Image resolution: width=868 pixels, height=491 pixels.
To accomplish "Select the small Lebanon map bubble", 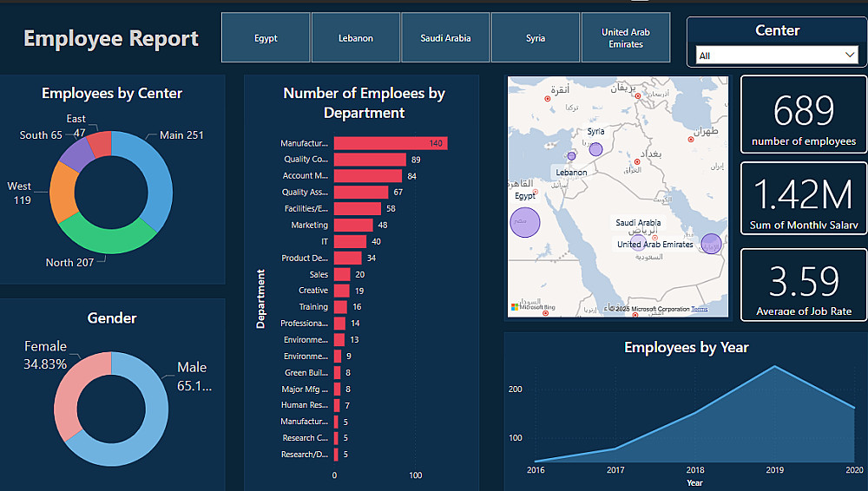I will pyautogui.click(x=571, y=156).
